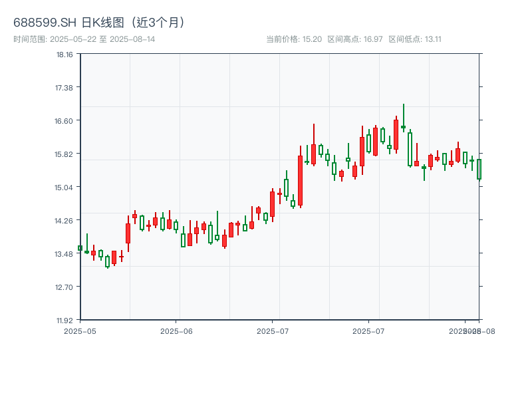Click the 当前价格 15.20 label
532x399 pixels.
pos(294,39)
